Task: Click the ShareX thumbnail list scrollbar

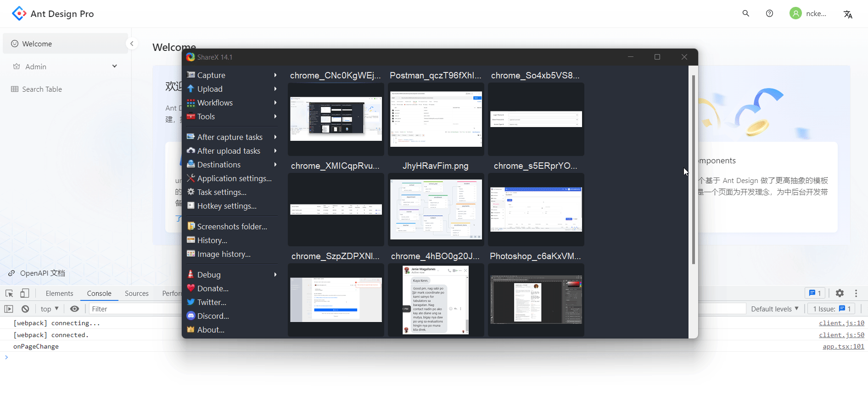Action: coord(693,170)
